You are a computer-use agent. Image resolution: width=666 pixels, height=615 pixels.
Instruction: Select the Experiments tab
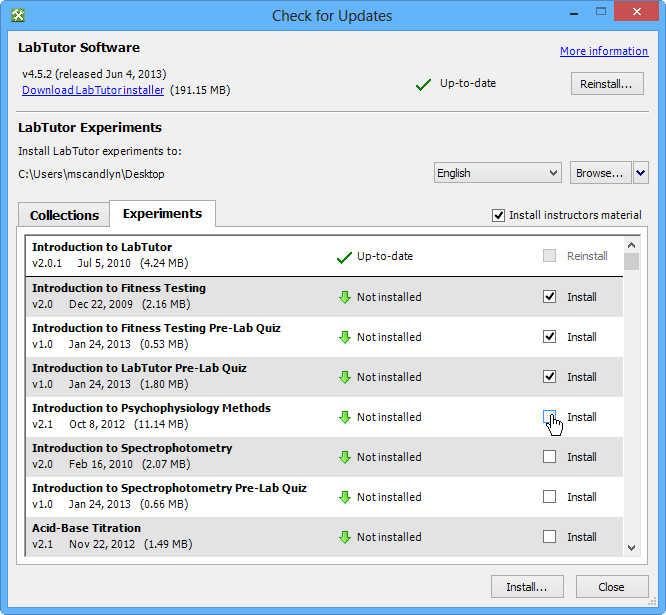point(162,214)
